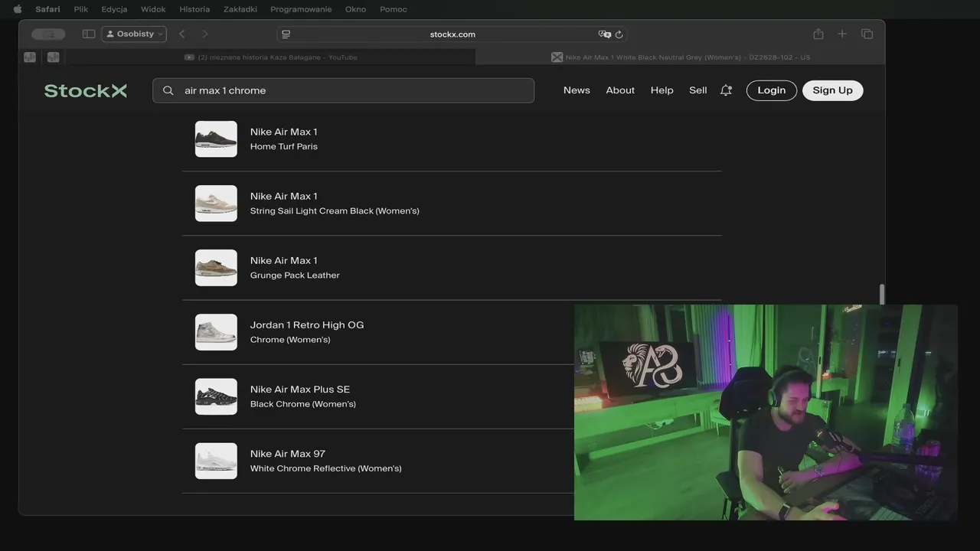This screenshot has width=980, height=551.
Task: Click the translate icon in address bar
Action: click(605, 34)
